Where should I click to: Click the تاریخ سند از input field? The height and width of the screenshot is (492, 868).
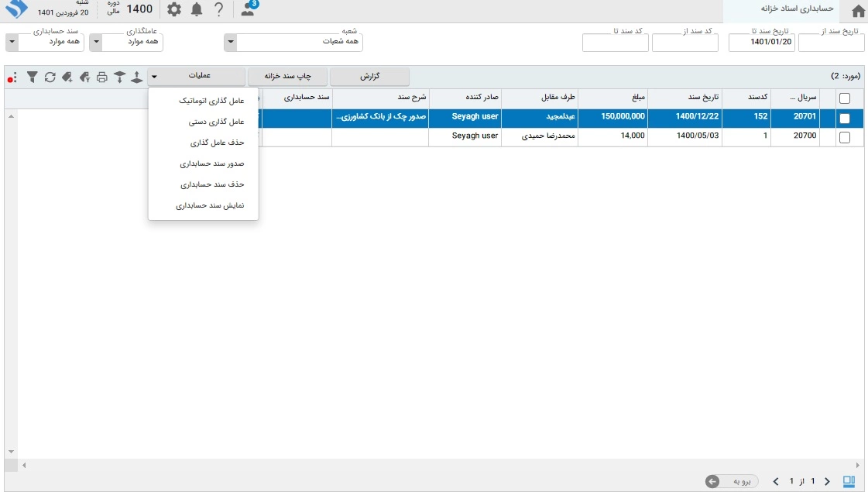coord(831,43)
